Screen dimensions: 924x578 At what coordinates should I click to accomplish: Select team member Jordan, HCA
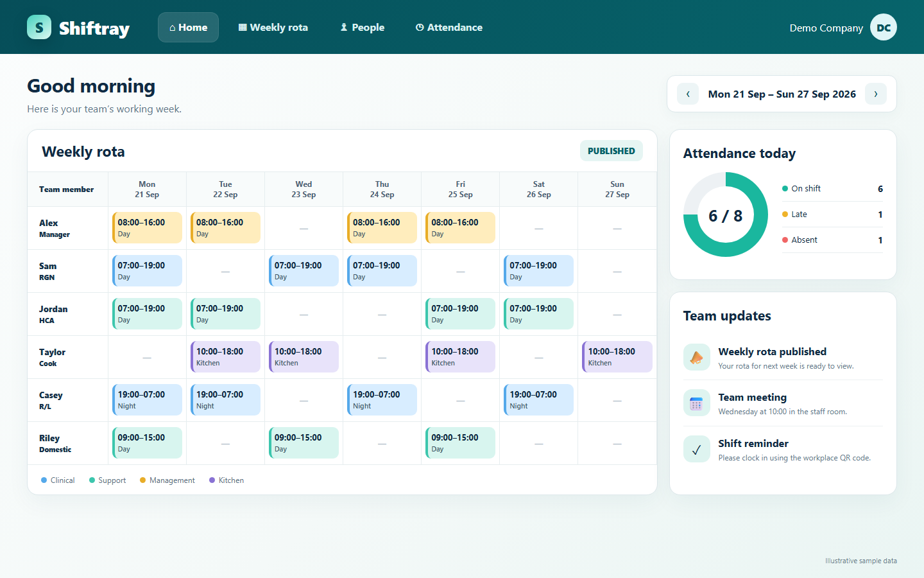(67, 314)
